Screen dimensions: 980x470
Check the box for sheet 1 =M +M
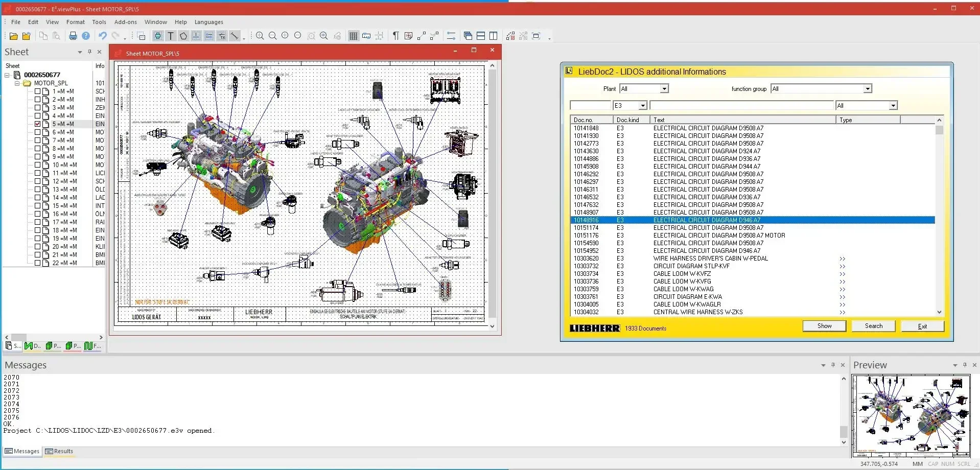click(37, 91)
